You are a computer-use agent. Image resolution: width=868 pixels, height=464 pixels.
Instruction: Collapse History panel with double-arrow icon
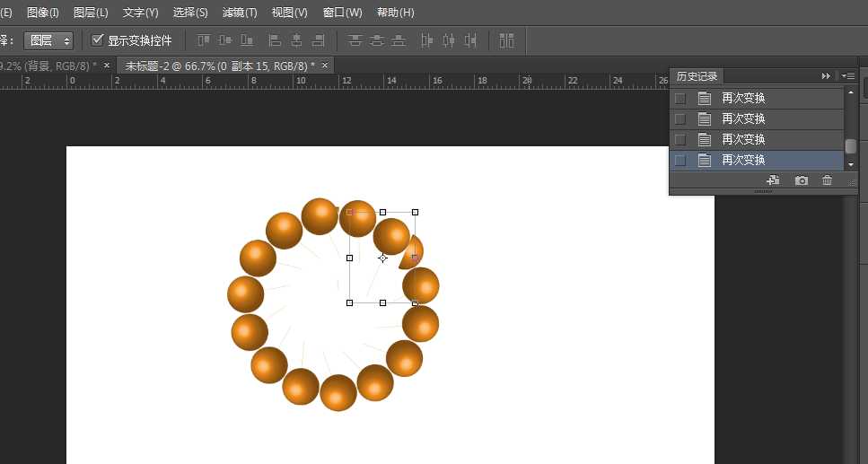(826, 76)
